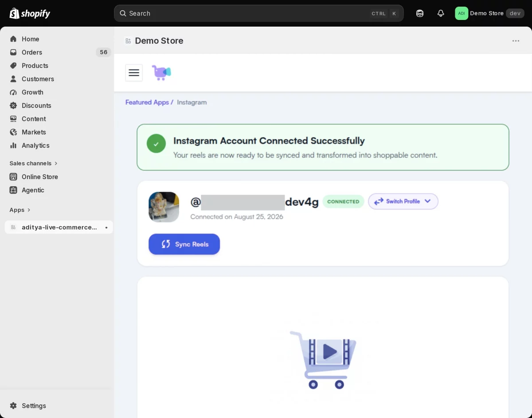Open the Sidekick assistant icon
The width and height of the screenshot is (532, 418).
419,13
